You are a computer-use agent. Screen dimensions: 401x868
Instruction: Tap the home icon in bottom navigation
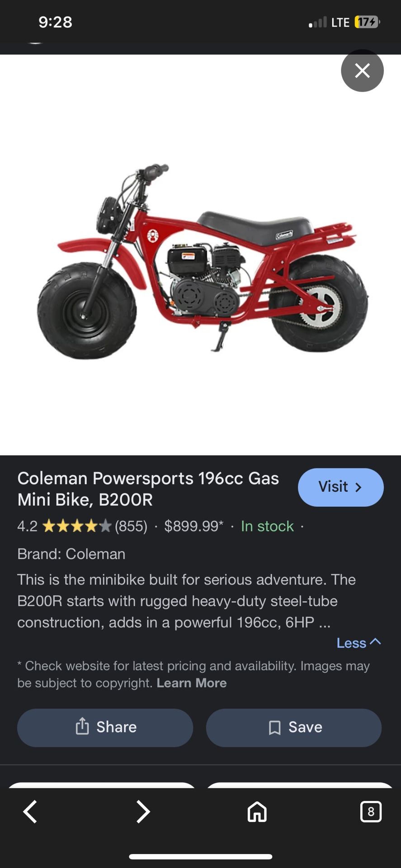[x=257, y=811]
